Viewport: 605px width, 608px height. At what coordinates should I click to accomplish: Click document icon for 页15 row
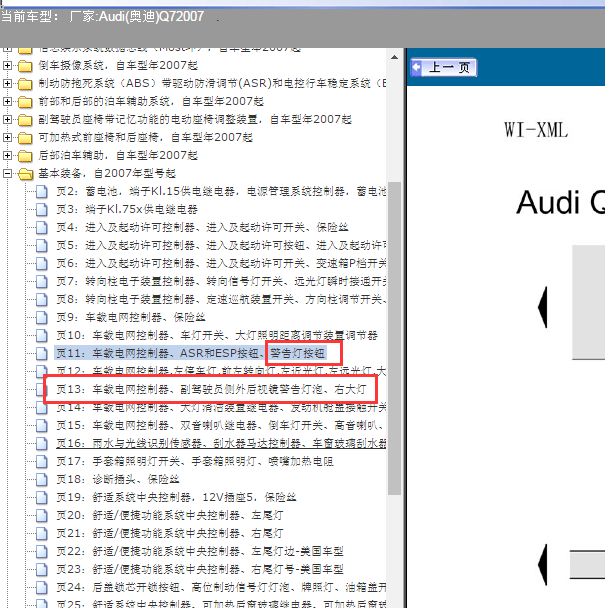point(42,425)
